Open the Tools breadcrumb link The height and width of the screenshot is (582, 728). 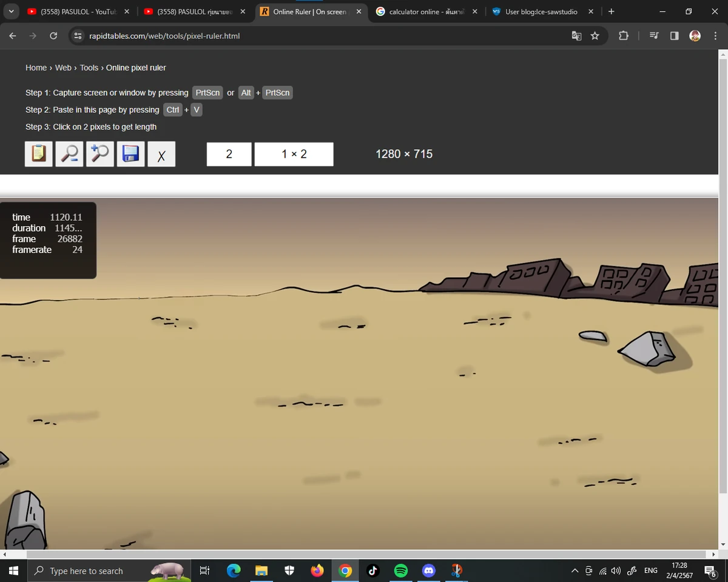click(89, 68)
